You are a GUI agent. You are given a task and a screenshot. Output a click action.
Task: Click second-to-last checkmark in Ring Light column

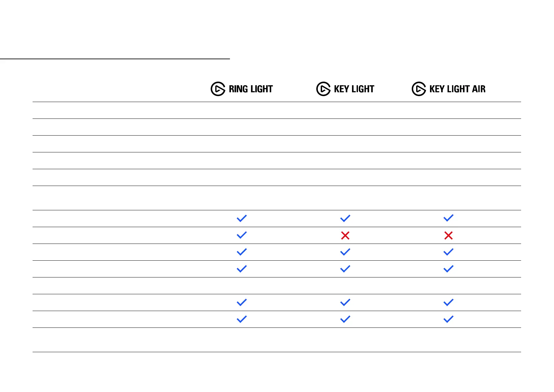click(242, 302)
